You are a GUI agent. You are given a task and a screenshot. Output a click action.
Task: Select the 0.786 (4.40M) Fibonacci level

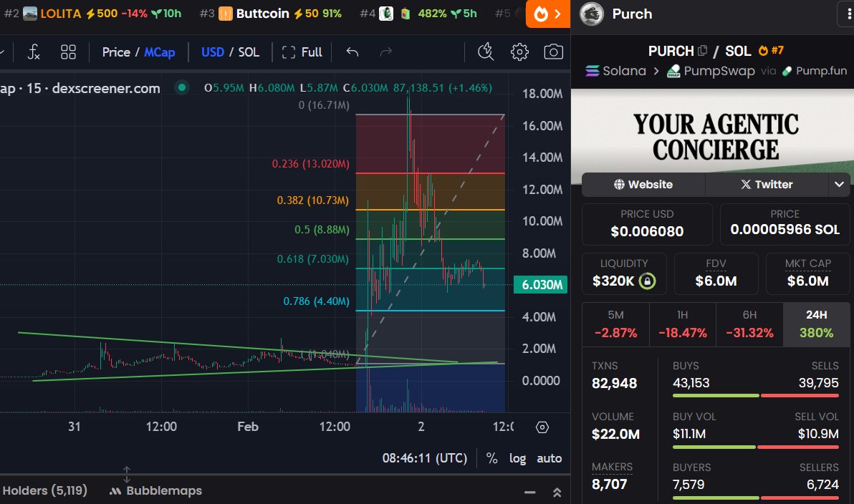pyautogui.click(x=316, y=301)
